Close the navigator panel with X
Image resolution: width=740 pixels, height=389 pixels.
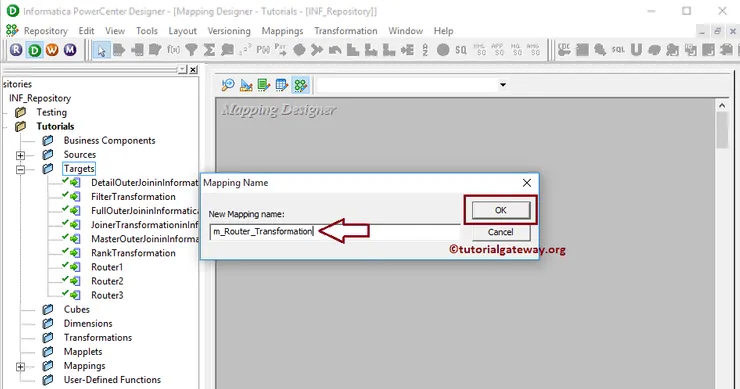pyautogui.click(x=193, y=69)
